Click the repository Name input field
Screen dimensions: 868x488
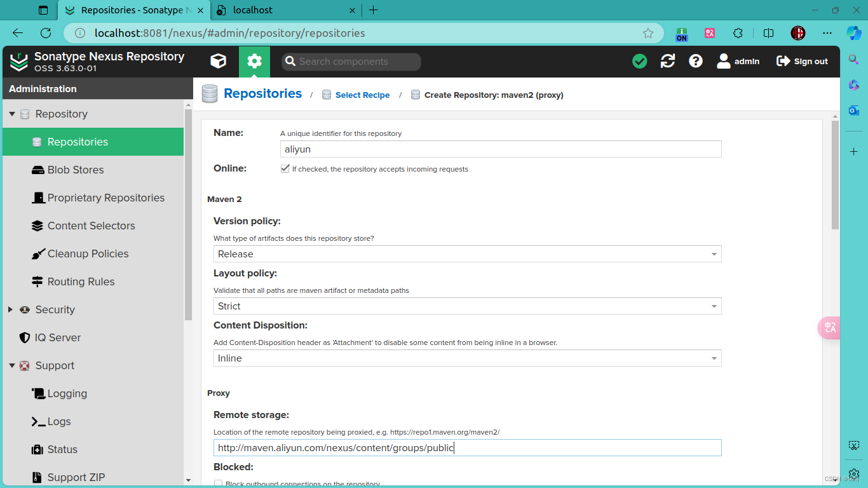[x=501, y=149]
